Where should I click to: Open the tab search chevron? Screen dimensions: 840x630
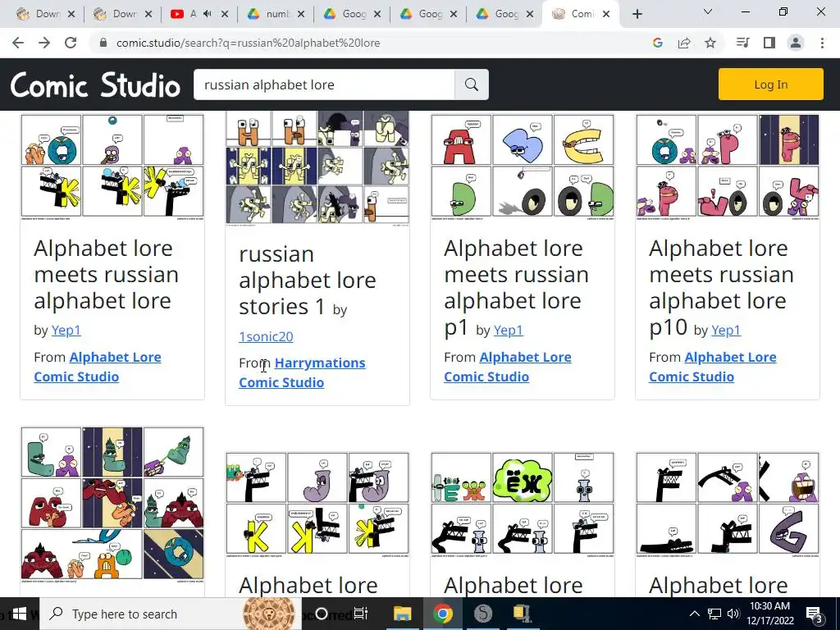(x=708, y=11)
